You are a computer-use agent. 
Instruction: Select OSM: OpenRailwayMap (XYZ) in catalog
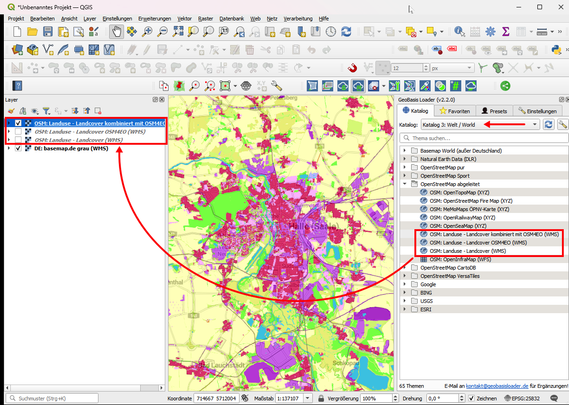(x=462, y=217)
